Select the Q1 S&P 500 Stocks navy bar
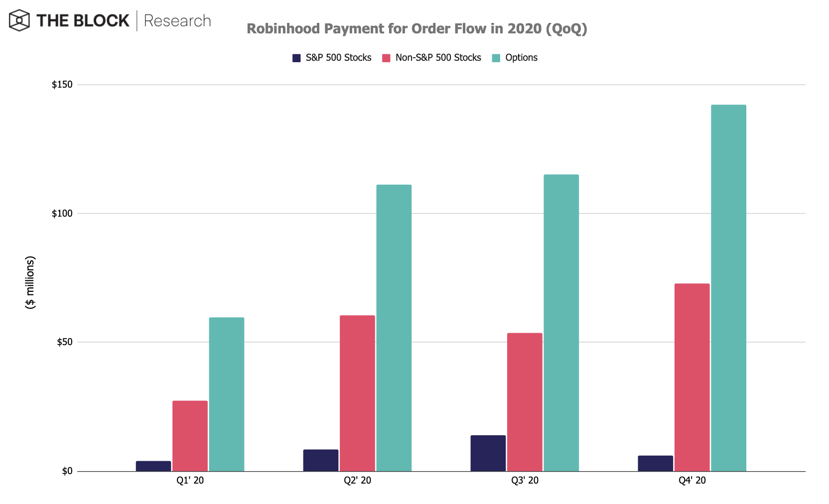This screenshot has width=829, height=504. tap(153, 466)
